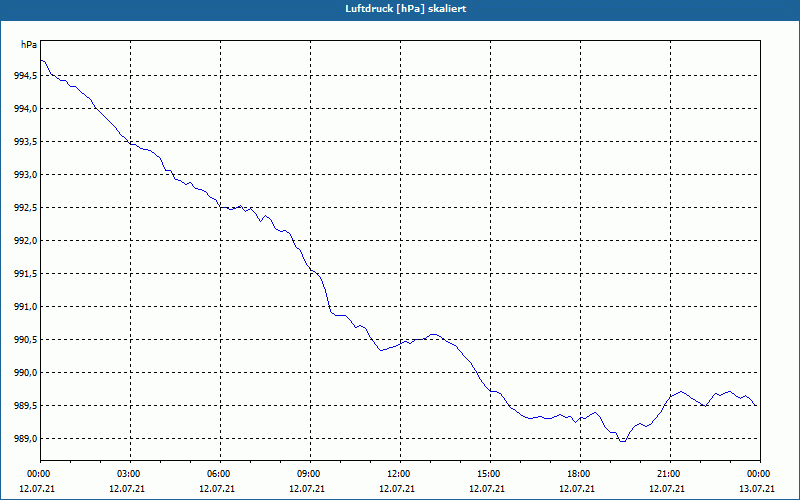Select the 991,5 axis value
Image resolution: width=800 pixels, height=500 pixels.
(x=25, y=274)
